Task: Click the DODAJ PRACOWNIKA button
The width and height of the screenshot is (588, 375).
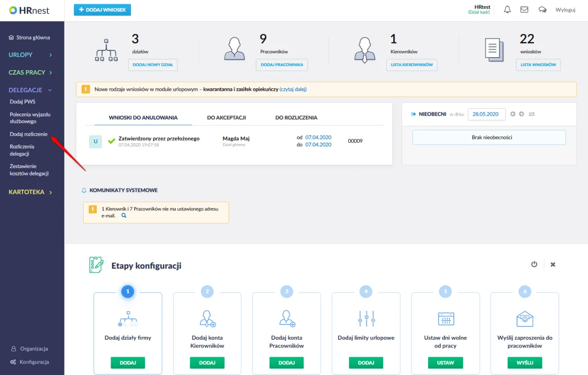Action: click(282, 65)
